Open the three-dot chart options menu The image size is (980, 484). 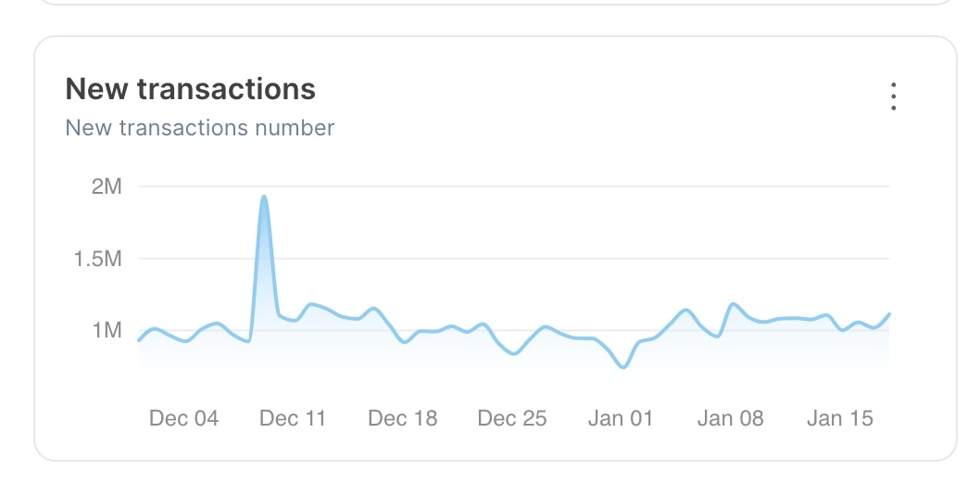[x=893, y=96]
